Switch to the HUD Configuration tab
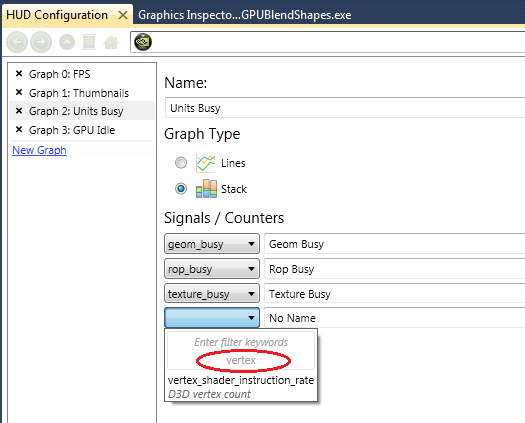525x423 pixels. tap(57, 15)
